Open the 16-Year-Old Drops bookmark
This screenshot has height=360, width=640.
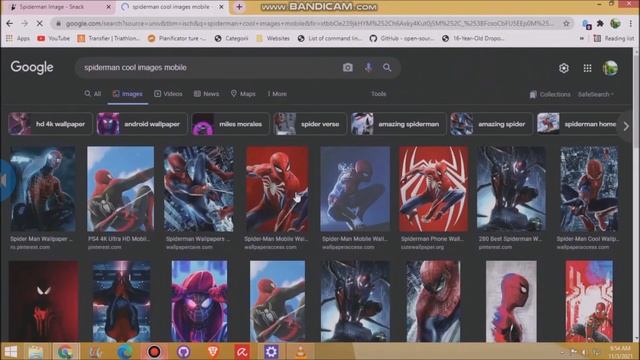[x=473, y=38]
